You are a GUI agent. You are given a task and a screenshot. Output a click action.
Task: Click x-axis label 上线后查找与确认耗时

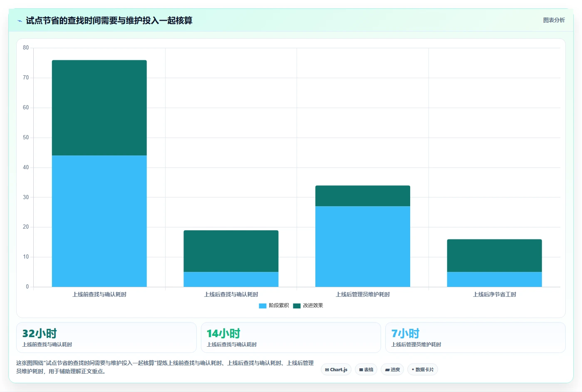(x=231, y=294)
